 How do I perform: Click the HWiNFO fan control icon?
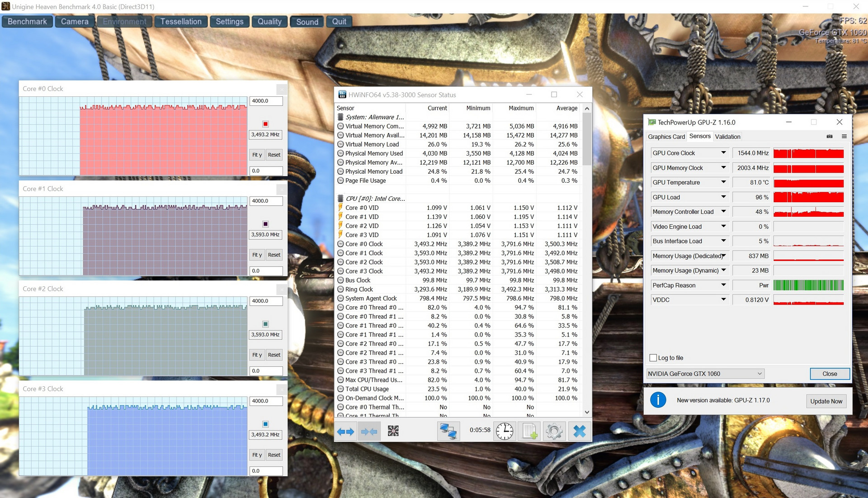click(393, 432)
